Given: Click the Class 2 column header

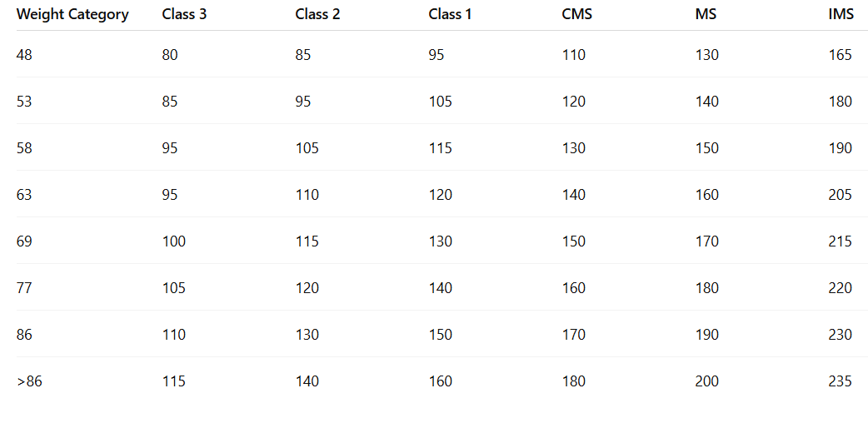Looking at the screenshot, I should (317, 14).
